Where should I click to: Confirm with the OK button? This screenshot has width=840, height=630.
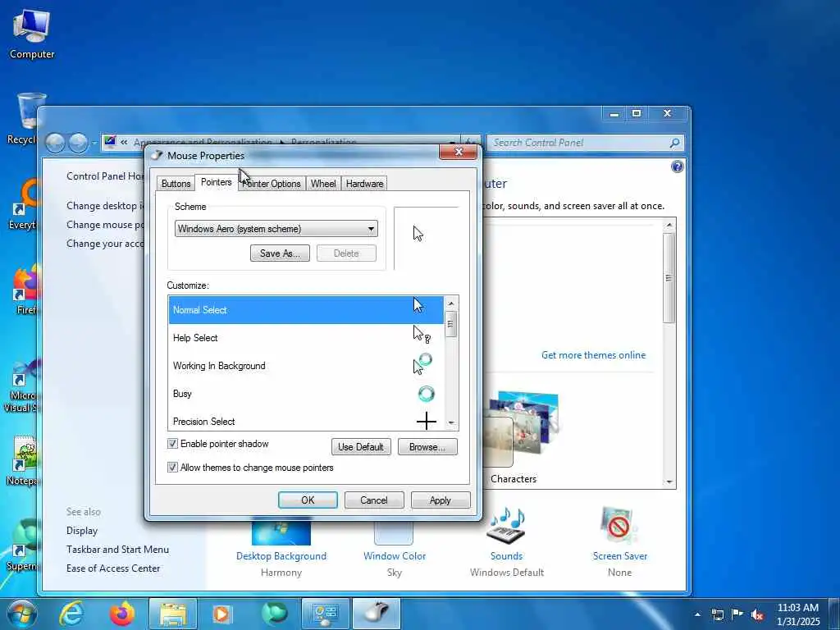pyautogui.click(x=308, y=500)
